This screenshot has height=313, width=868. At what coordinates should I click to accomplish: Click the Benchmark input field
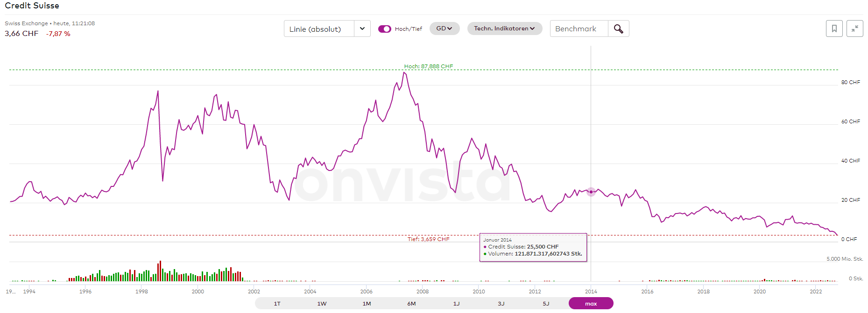coord(579,29)
